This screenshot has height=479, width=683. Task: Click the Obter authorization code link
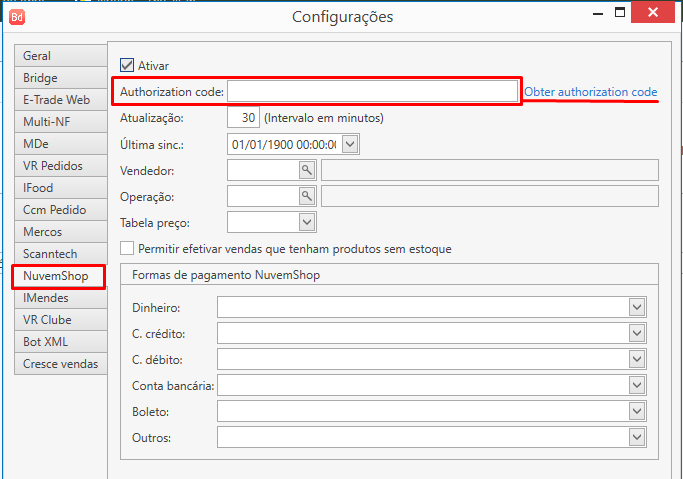591,92
